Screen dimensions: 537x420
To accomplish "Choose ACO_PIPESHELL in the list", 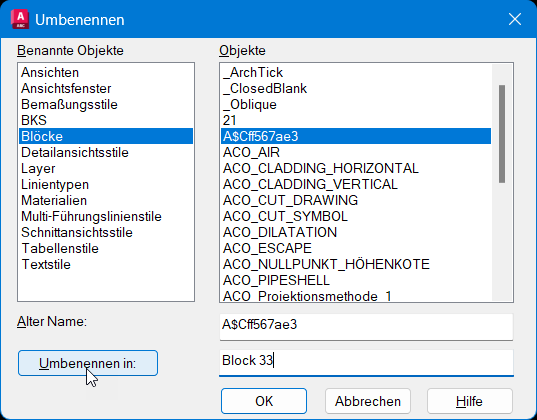I will [x=356, y=281].
